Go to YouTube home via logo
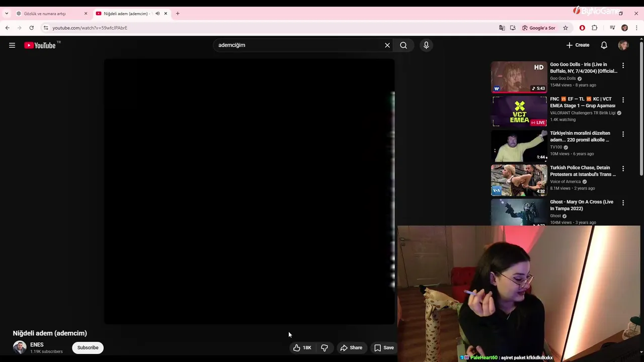The height and width of the screenshot is (362, 644). [40, 45]
